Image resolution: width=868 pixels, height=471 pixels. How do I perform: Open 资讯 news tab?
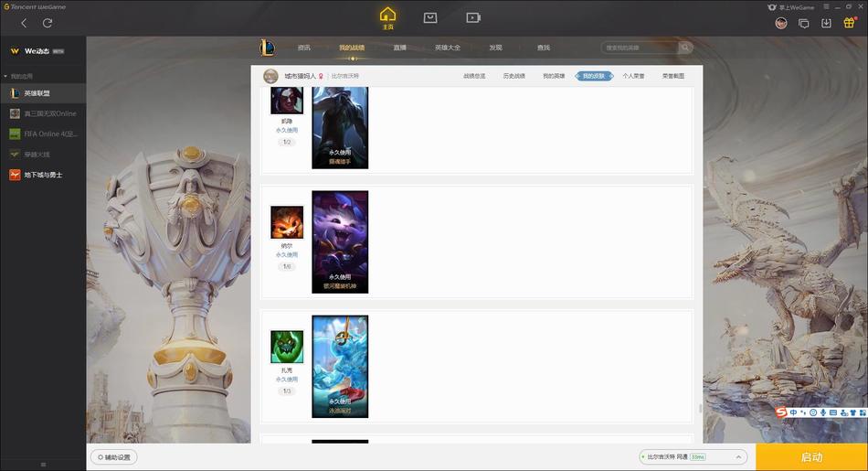click(304, 48)
